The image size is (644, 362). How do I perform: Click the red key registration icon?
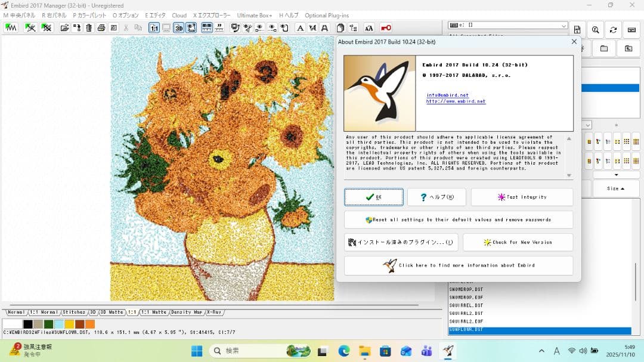click(x=386, y=28)
